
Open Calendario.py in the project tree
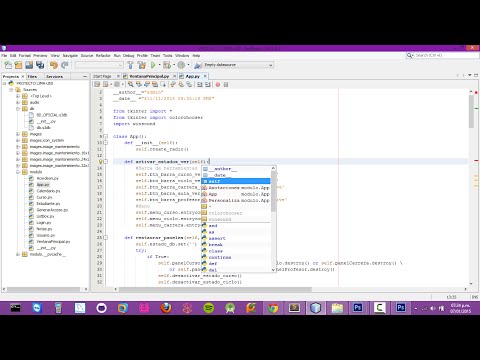[x=48, y=191]
